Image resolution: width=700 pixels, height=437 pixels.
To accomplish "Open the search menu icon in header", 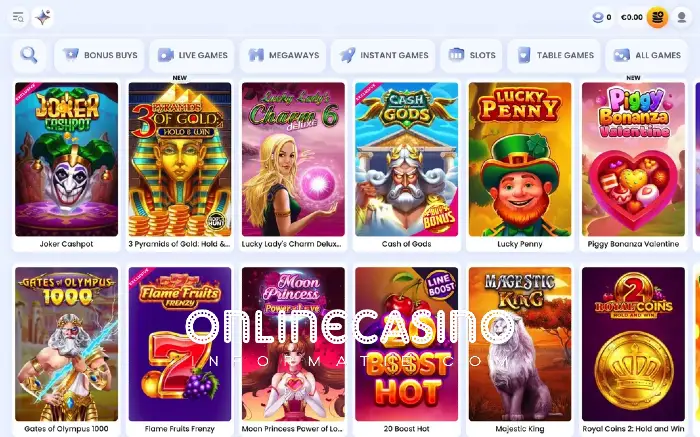I will [18, 17].
